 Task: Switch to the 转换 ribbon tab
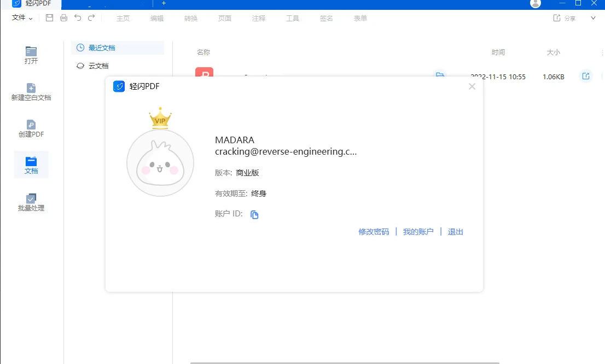[190, 17]
